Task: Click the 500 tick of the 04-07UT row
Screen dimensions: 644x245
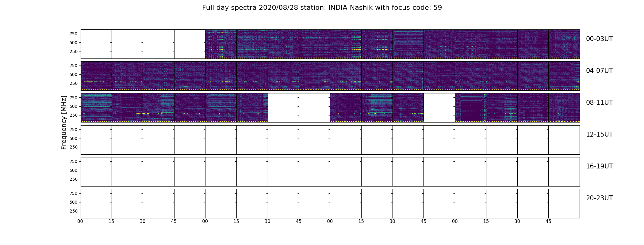Action: tap(74, 74)
